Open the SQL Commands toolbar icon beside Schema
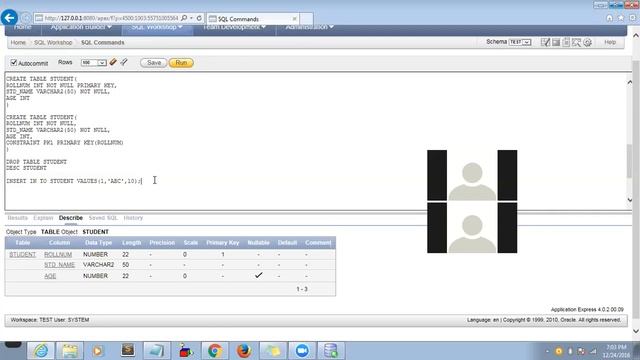The width and height of the screenshot is (640, 360). coord(545,42)
